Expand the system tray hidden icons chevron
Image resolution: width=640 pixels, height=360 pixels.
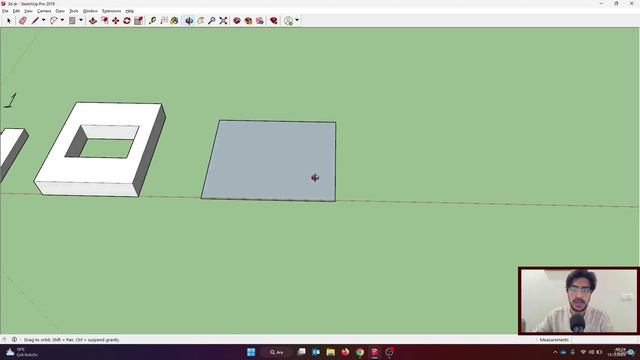555,352
